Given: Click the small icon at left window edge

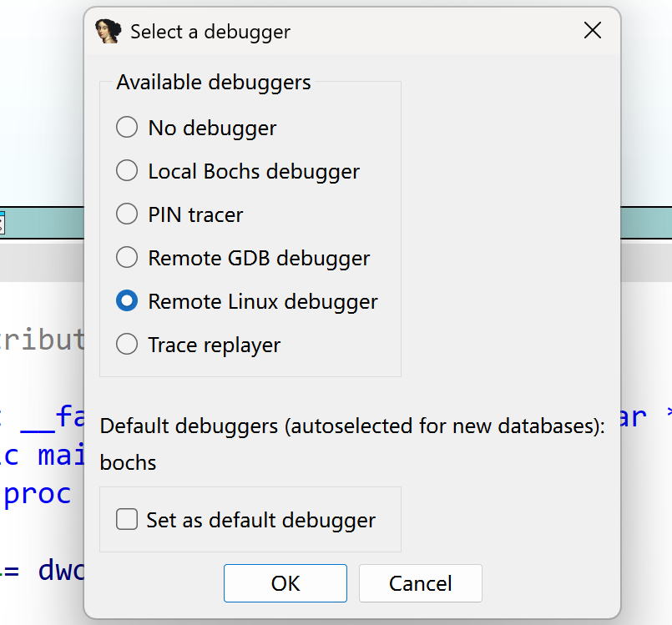Looking at the screenshot, I should [x=2, y=224].
